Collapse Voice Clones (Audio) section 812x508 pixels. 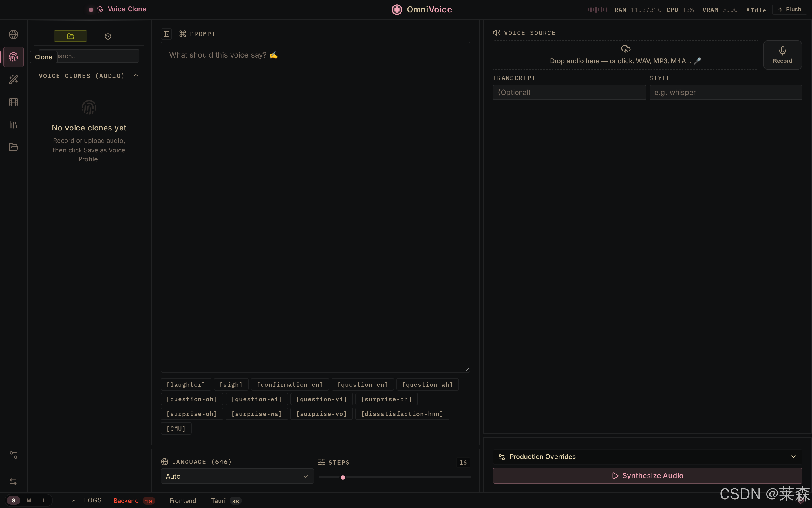[x=136, y=76]
